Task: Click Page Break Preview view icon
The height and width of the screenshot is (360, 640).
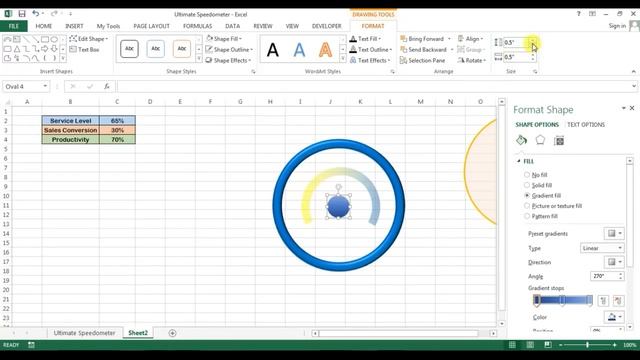Action: coord(548,345)
